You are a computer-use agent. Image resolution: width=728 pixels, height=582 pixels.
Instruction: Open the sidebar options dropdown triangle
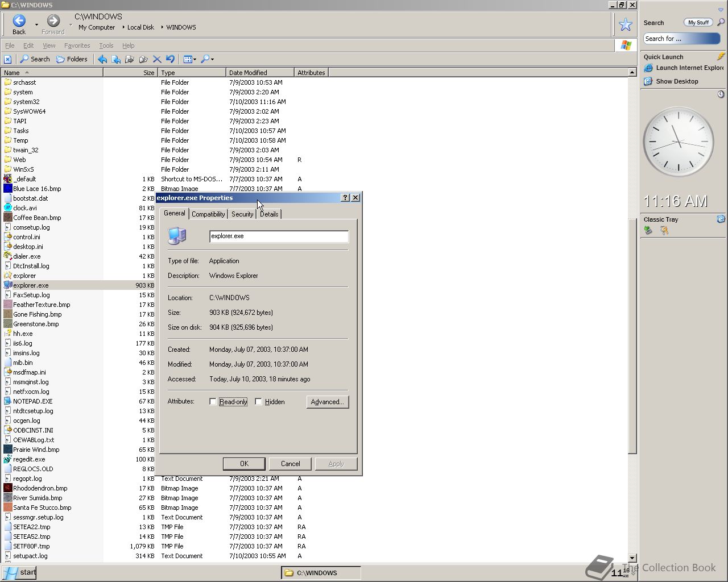(721, 10)
